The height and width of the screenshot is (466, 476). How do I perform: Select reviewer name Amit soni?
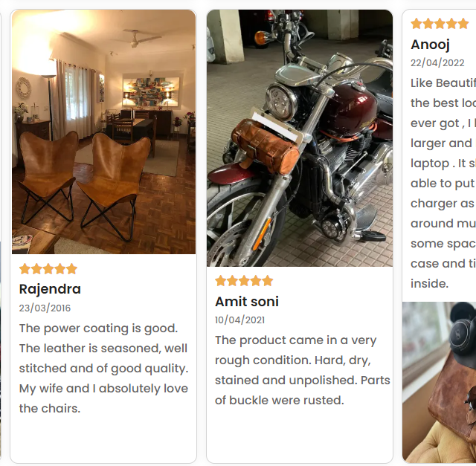[247, 302]
